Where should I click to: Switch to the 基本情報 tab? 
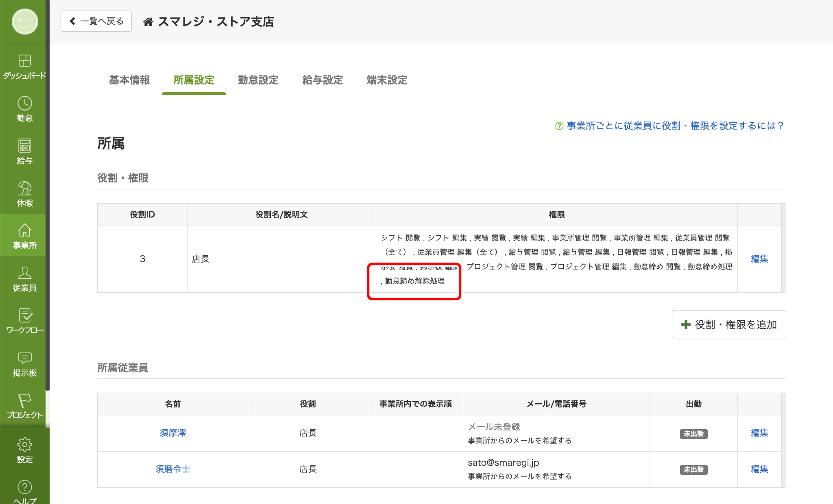[x=129, y=80]
